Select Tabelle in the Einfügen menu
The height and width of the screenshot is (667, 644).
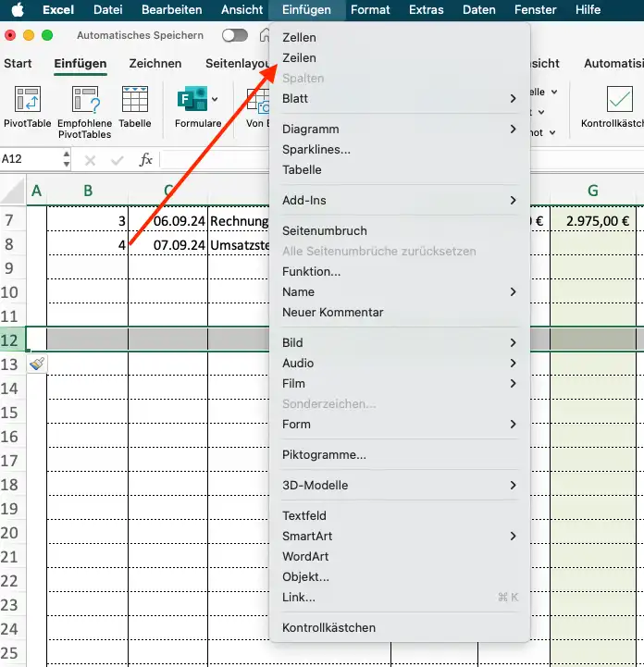[400, 169]
